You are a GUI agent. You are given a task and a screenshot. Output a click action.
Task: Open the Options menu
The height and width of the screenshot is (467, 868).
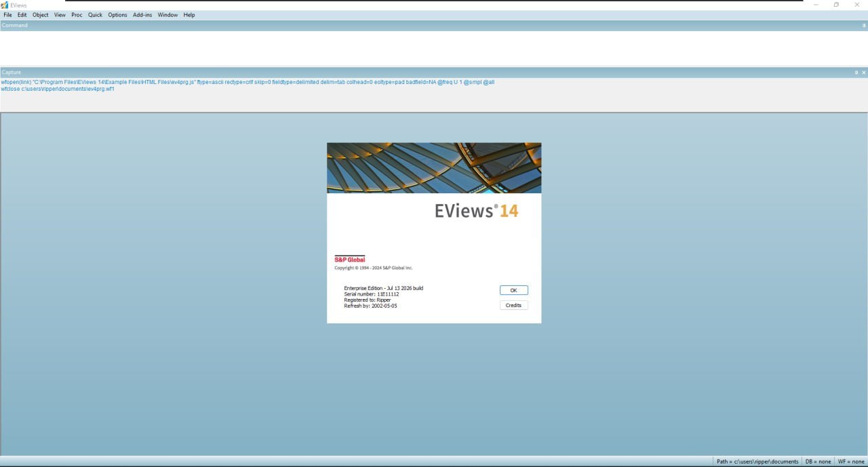(117, 15)
